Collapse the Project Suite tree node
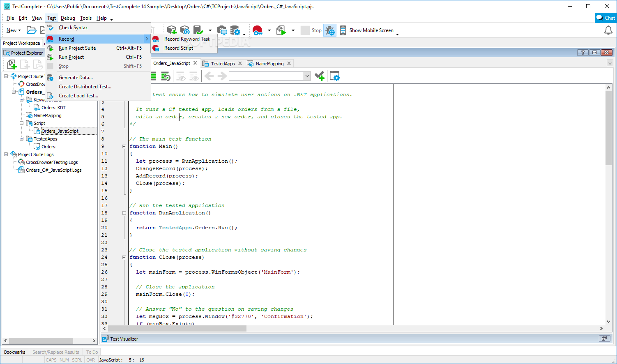 tap(6, 76)
